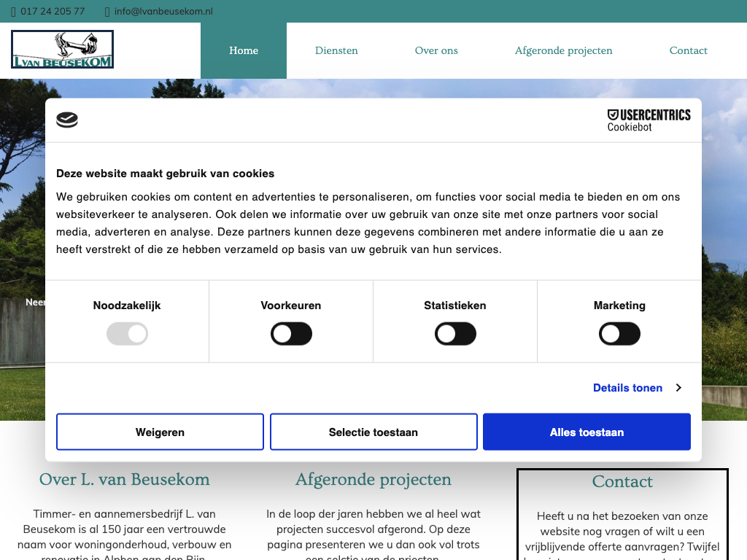Toggle the Noodzakelijk cookies switch
This screenshot has height=560, width=747.
127,335
